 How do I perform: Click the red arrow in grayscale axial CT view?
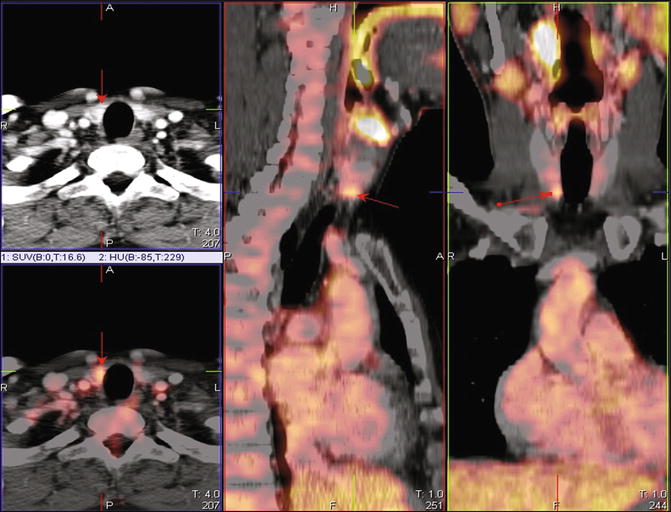(x=101, y=87)
